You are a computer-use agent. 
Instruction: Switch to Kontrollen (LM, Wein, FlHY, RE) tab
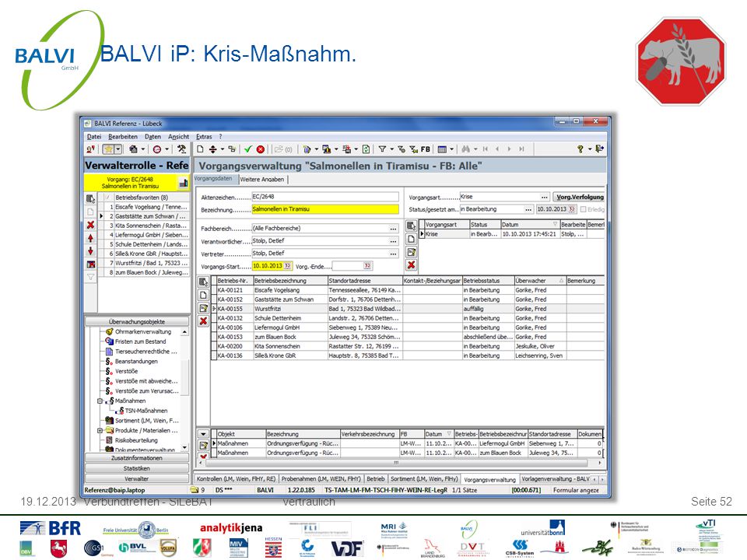tap(236, 478)
